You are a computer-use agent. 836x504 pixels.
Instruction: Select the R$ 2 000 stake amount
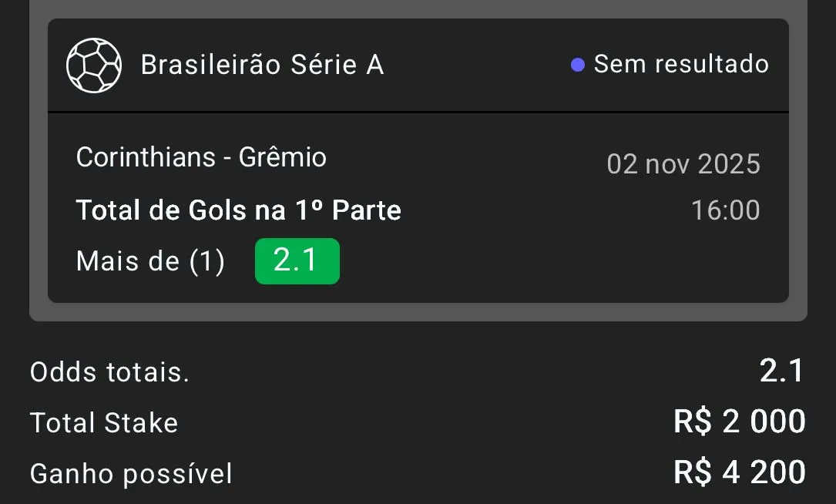pyautogui.click(x=739, y=422)
